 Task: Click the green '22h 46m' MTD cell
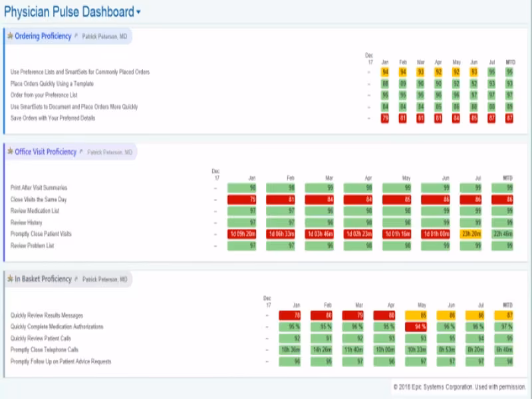(503, 234)
